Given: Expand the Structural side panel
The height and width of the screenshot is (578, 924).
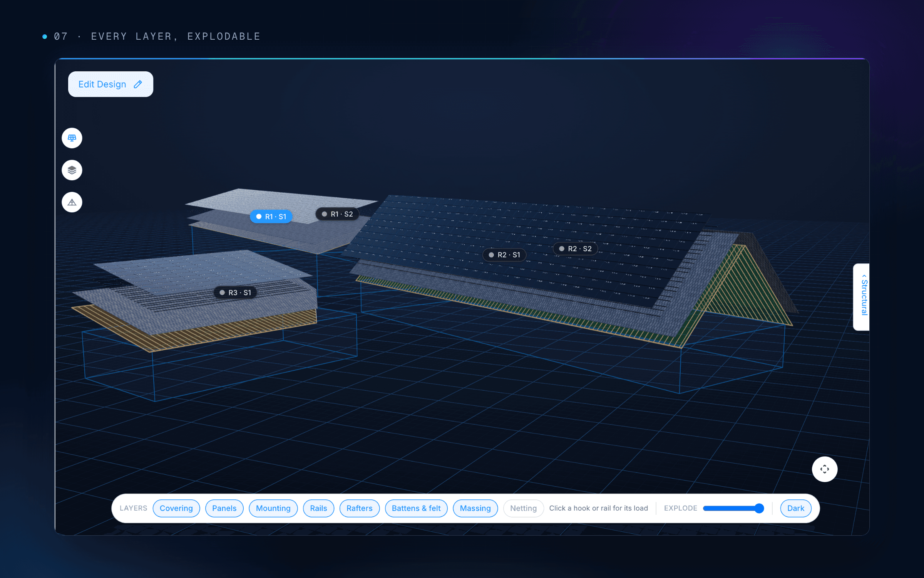Looking at the screenshot, I should click(862, 297).
